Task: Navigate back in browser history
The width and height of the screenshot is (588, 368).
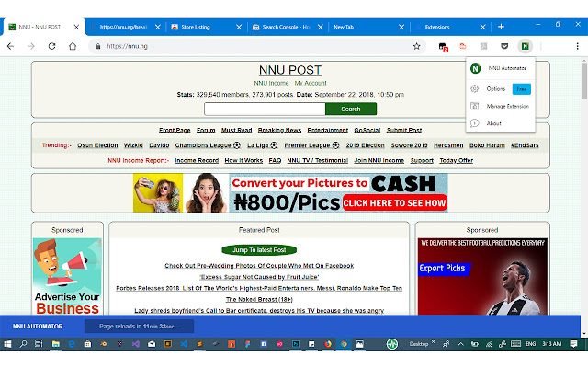Action: tap(10, 46)
